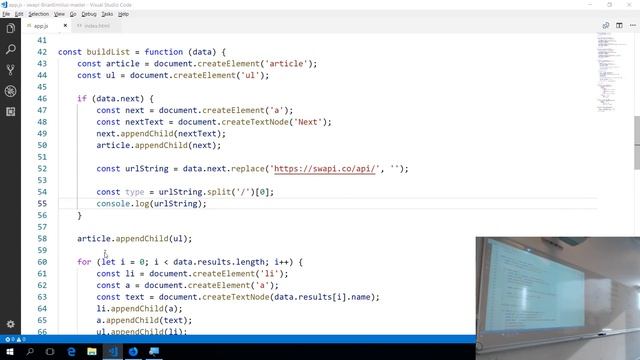Click 'nextText' on line 48
This screenshot has height=360, width=640.
coord(144,122)
